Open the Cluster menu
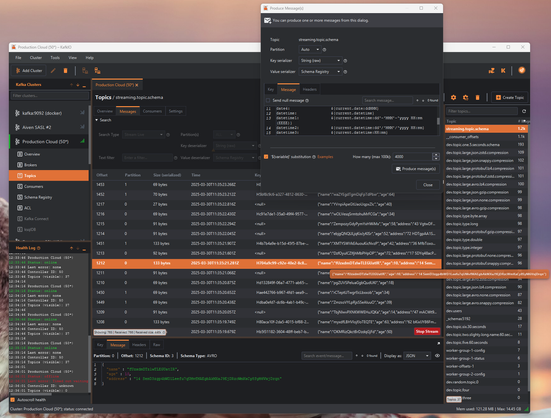 (x=35, y=58)
